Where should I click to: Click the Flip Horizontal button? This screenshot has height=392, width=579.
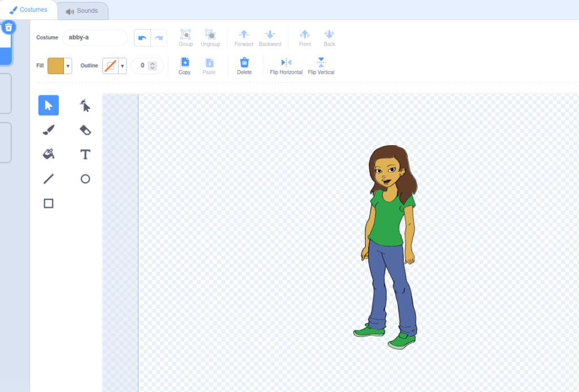pos(286,66)
